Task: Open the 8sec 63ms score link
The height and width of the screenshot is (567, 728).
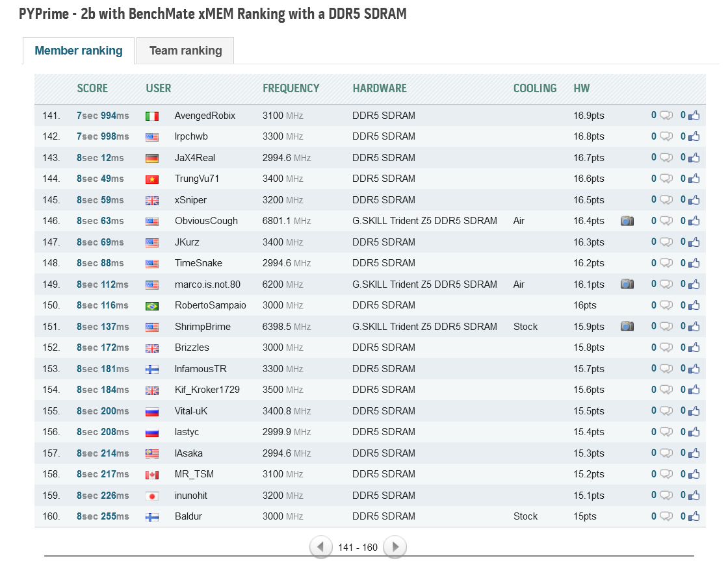Action: [100, 221]
